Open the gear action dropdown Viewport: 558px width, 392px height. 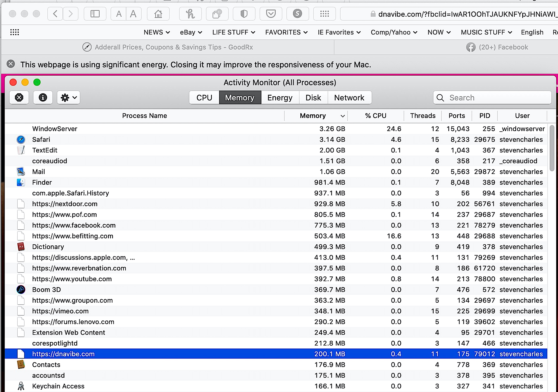coord(68,98)
